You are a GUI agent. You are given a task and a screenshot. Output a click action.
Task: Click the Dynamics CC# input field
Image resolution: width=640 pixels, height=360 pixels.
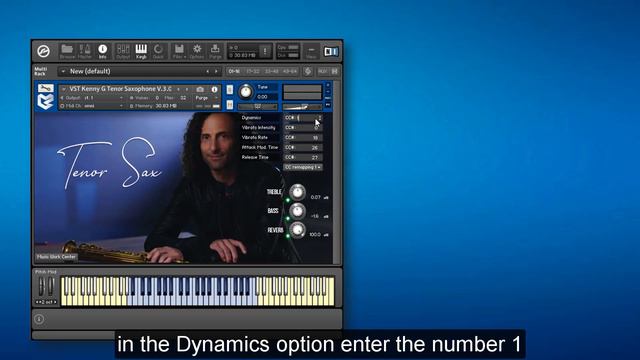[303, 118]
